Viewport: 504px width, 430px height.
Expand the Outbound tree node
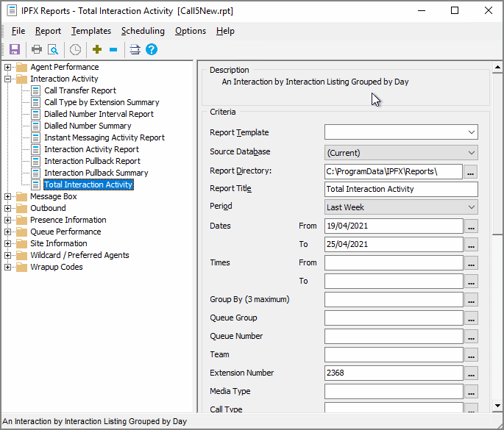(7, 209)
